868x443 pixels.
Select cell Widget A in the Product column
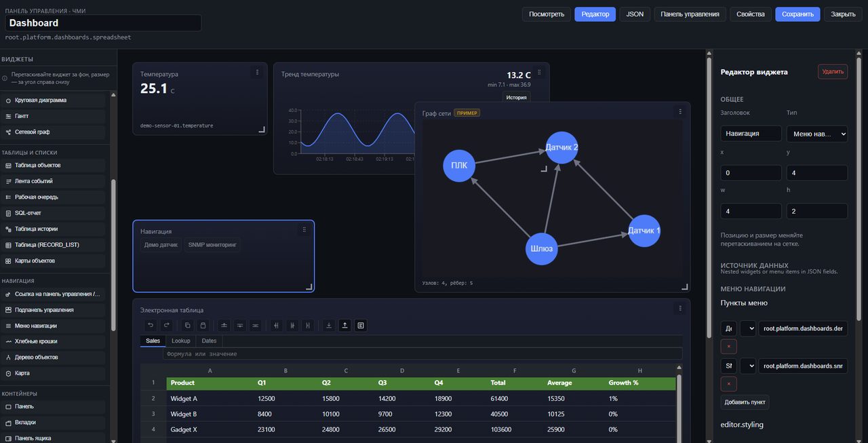(209, 399)
